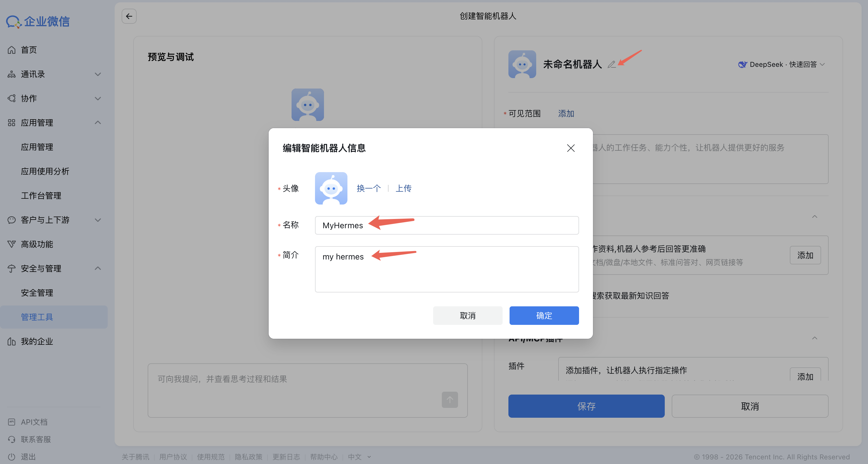The width and height of the screenshot is (868, 464).
Task: Open 应用使用分析 submenu item
Action: pyautogui.click(x=45, y=171)
